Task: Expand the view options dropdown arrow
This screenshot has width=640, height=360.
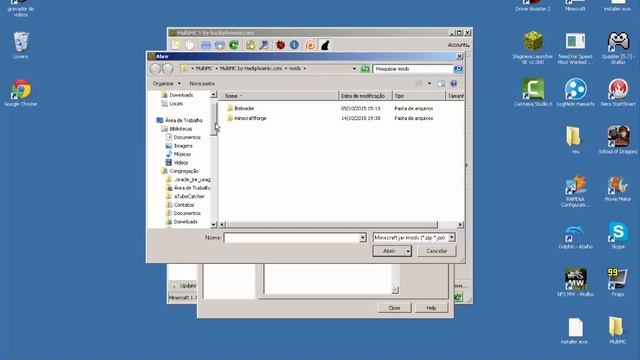Action: [429, 83]
